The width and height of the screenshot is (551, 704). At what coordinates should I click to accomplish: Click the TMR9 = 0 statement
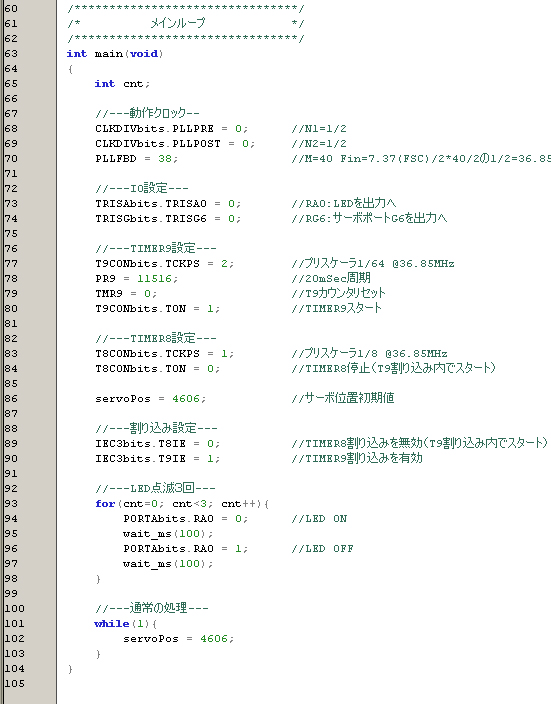126,294
